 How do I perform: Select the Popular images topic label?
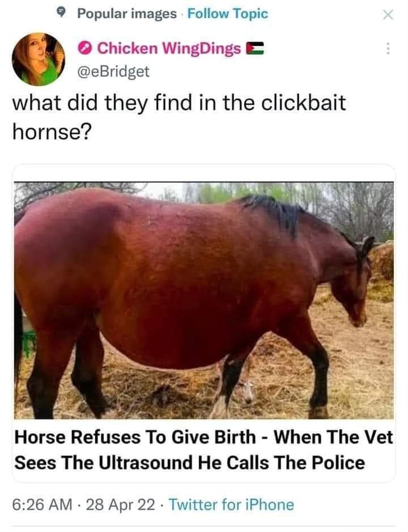[127, 13]
